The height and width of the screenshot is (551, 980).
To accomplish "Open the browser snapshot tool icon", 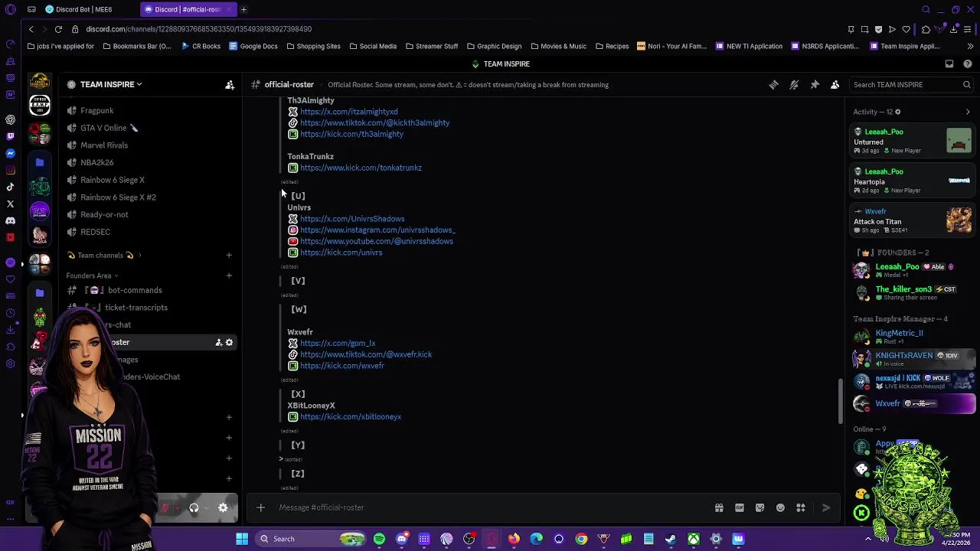I will tap(865, 29).
